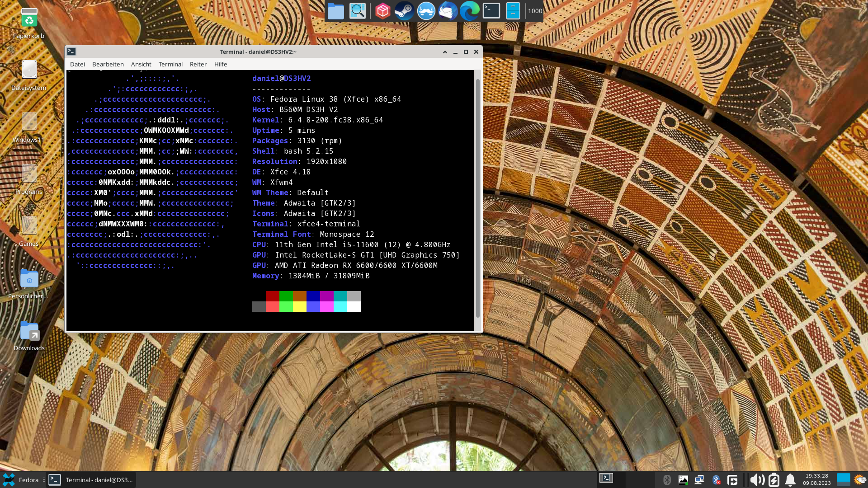Screen dimensions: 868x488
Task: Open the application finder magnifier icon
Action: tap(357, 11)
